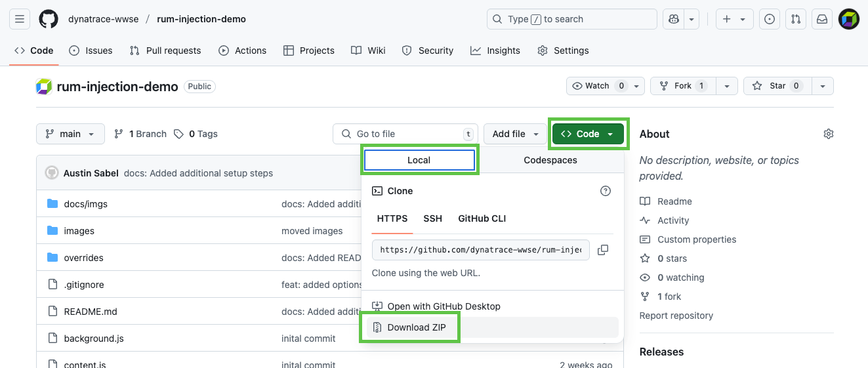Open the Projects tab
Screen dimensions: 868x368
[x=309, y=51]
